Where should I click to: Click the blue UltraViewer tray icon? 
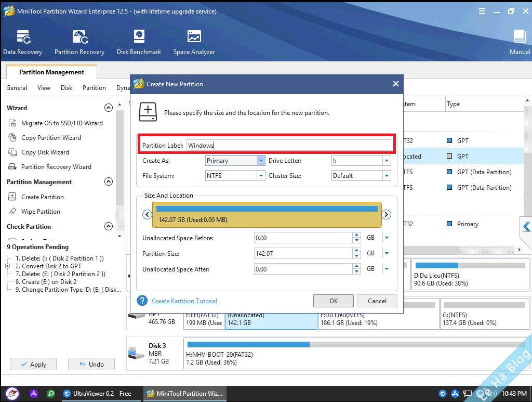point(443,394)
